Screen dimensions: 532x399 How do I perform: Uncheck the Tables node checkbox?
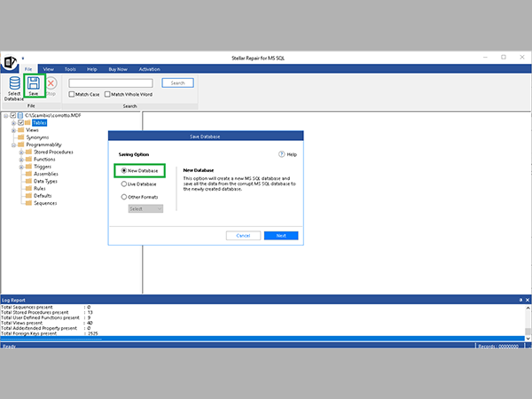(20, 122)
